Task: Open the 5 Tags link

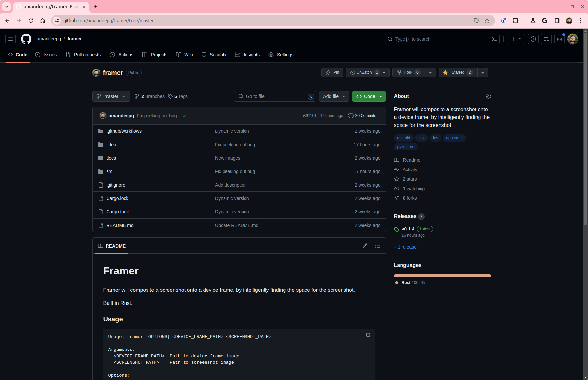Action: (x=178, y=96)
